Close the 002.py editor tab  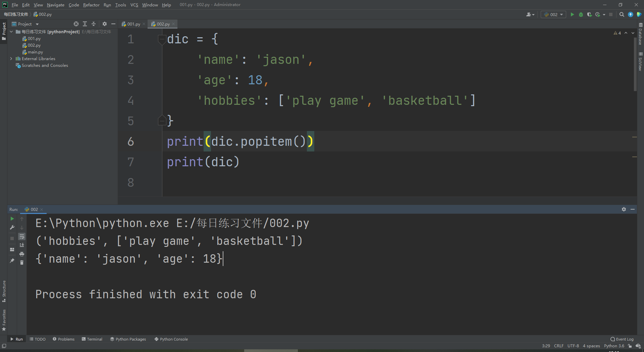[x=173, y=24]
